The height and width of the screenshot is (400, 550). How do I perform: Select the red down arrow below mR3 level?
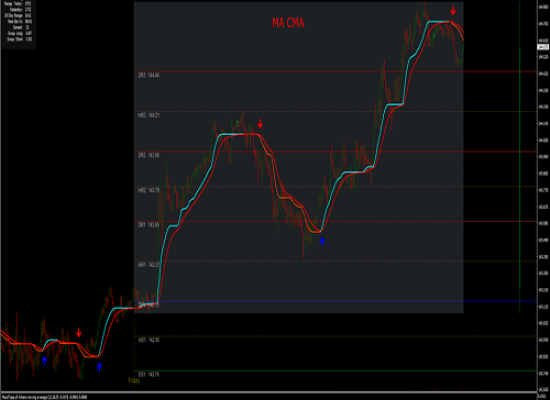[x=260, y=124]
